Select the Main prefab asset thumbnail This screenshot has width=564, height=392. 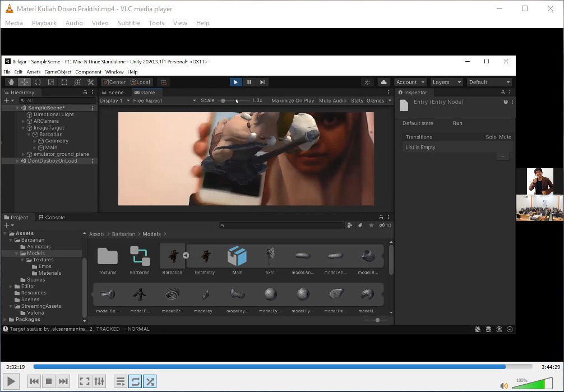[x=237, y=256]
